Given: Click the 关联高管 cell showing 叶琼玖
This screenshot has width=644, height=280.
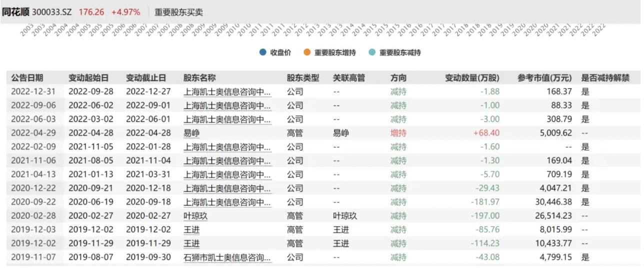Looking at the screenshot, I should click(x=345, y=216).
